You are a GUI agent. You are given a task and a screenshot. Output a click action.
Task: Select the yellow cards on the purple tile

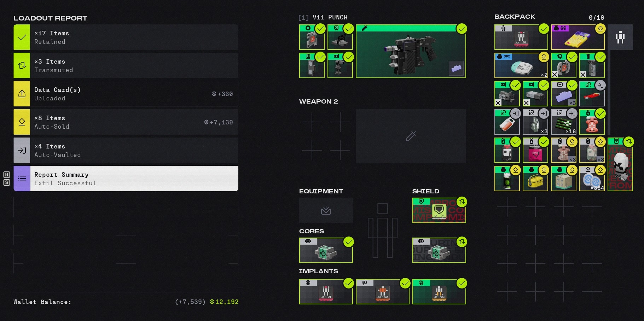578,37
